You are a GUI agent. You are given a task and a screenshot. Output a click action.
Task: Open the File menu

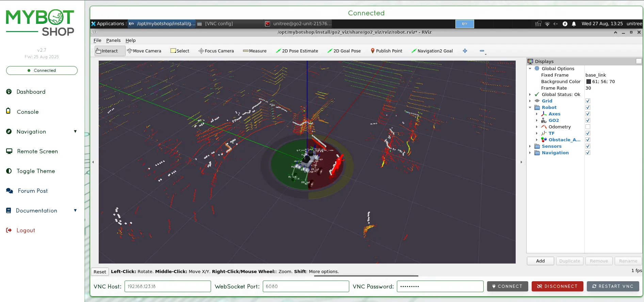[x=97, y=40]
